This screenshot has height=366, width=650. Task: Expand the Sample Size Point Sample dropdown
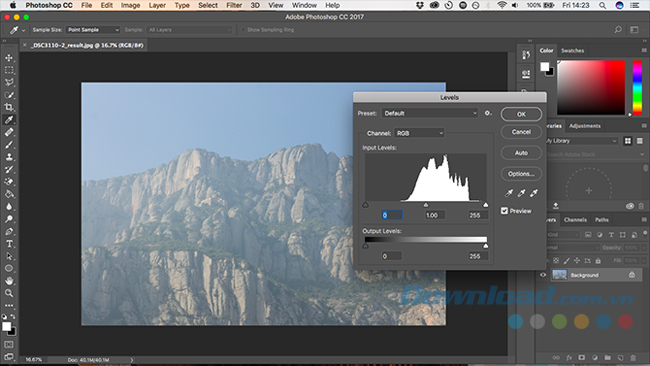[93, 30]
